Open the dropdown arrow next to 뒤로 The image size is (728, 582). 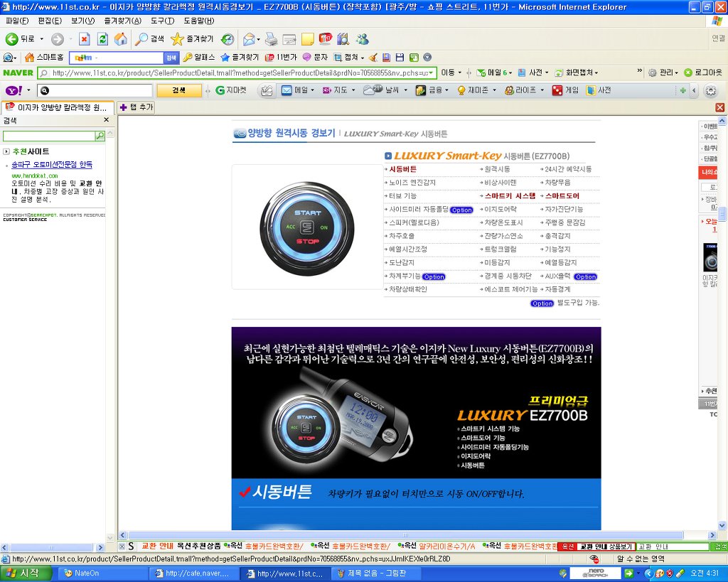(41, 40)
